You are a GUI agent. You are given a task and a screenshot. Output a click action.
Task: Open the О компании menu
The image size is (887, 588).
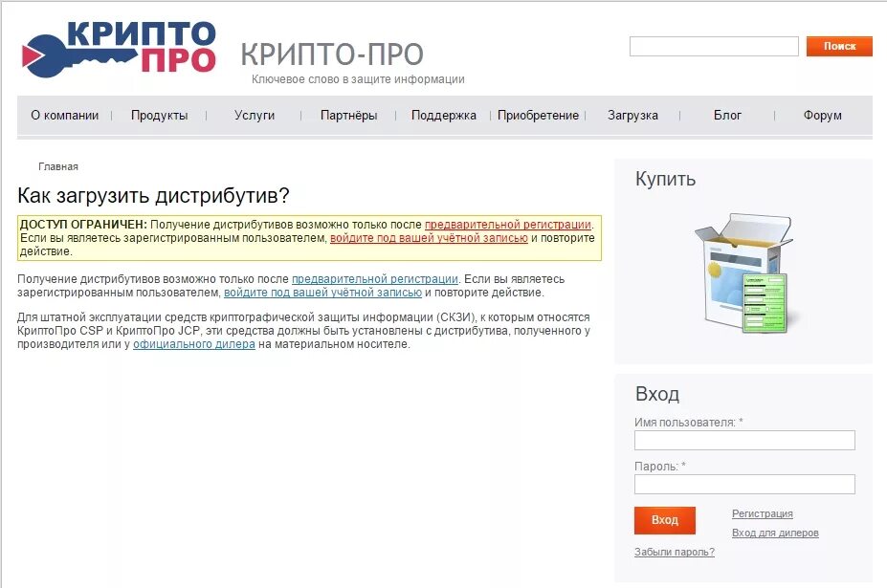pos(64,116)
